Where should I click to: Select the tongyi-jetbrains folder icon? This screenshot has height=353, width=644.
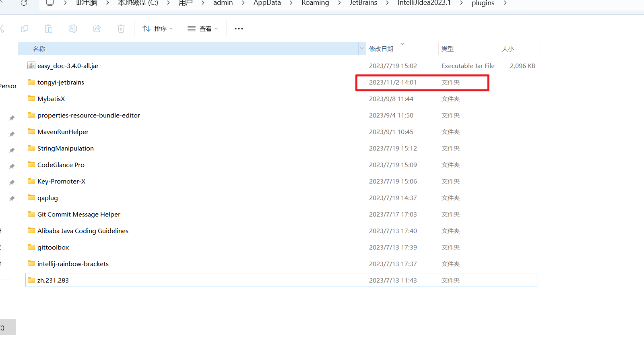click(x=31, y=82)
